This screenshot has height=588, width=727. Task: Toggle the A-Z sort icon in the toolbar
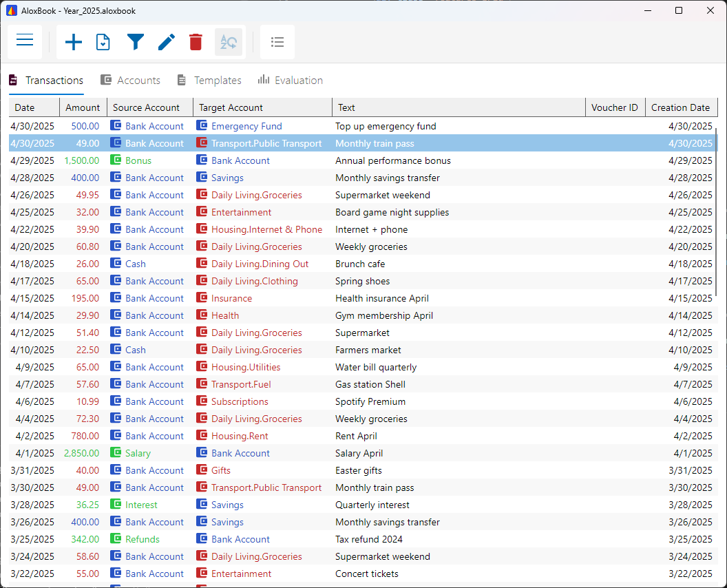tap(228, 42)
